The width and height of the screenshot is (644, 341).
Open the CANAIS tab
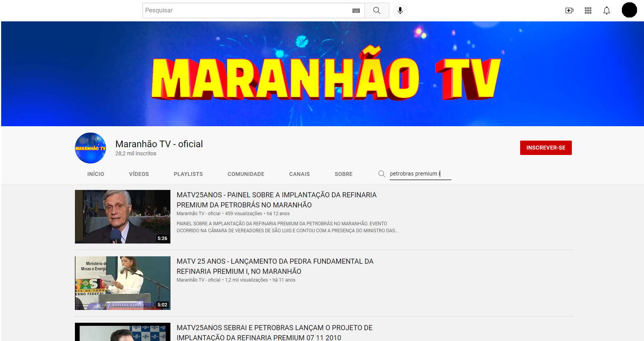(x=299, y=174)
